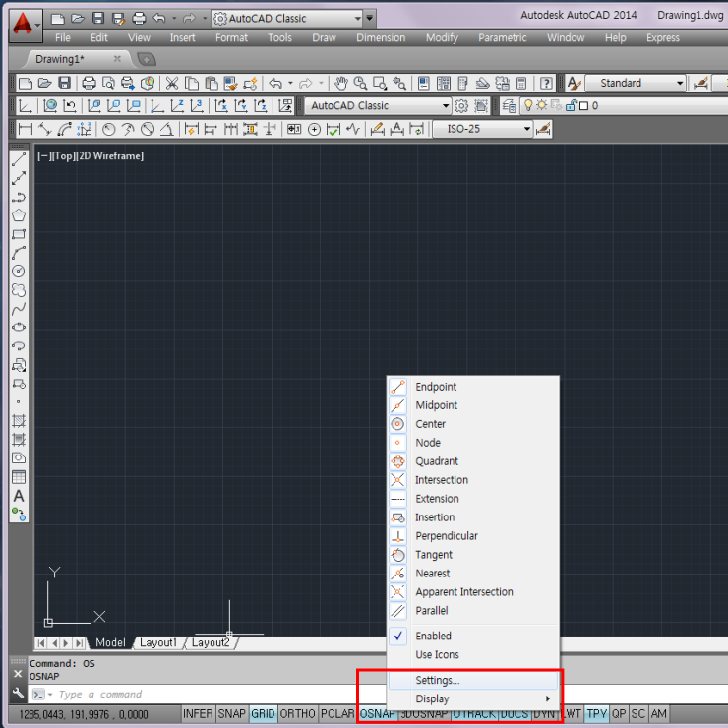The image size is (728, 728).
Task: Open the Express menu
Action: (662, 38)
